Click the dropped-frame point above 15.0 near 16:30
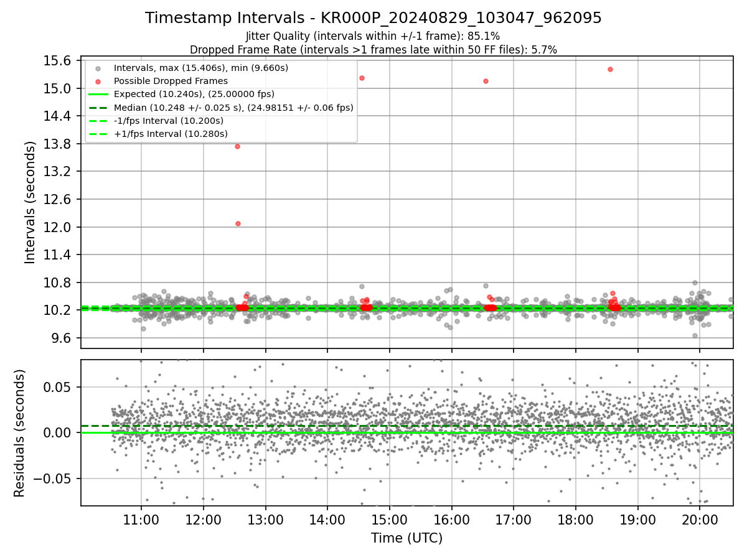This screenshot has height=560, width=747. tap(486, 81)
